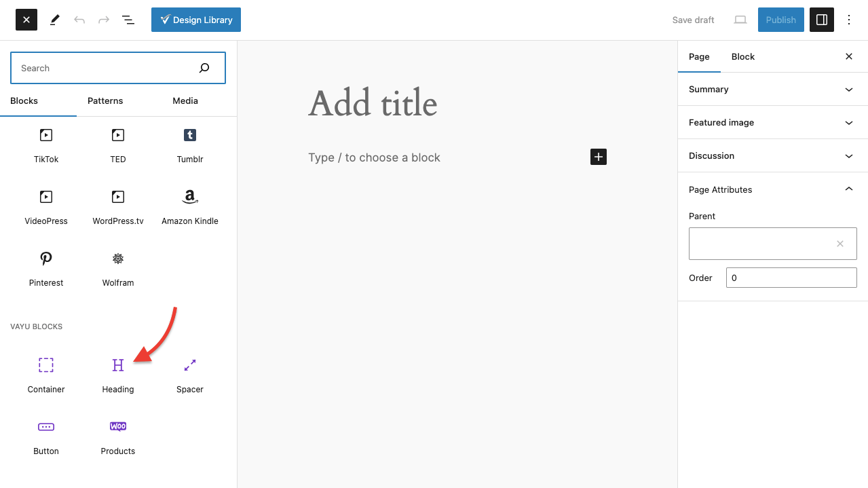Screen dimensions: 868x488
Task: Toggle the settings sidebar panel
Action: pyautogui.click(x=822, y=20)
